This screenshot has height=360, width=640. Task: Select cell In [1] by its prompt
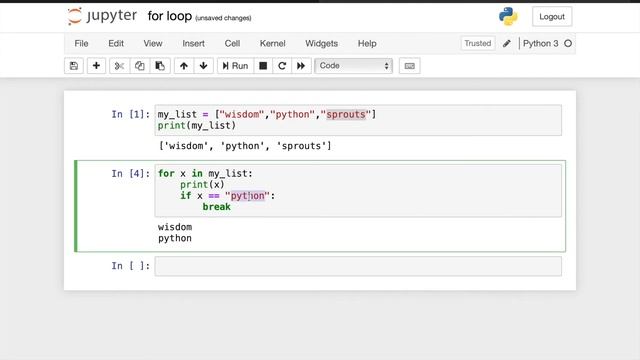coord(131,114)
